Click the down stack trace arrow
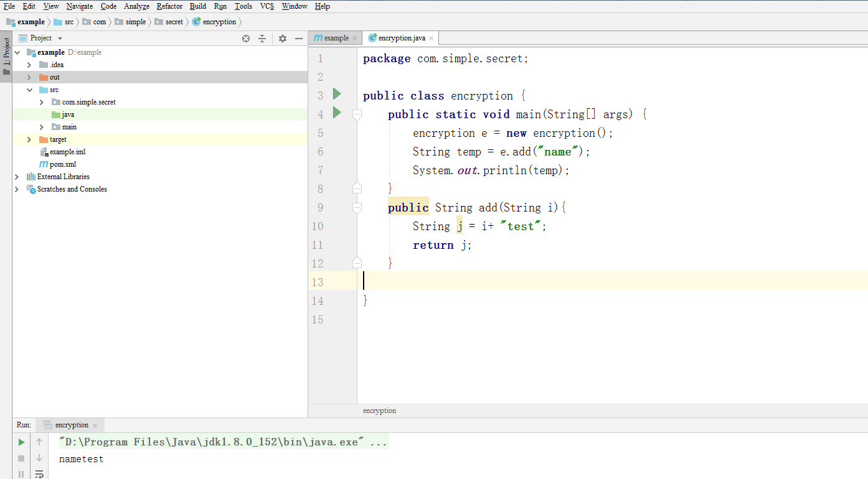Screen dimensions: 868x479 click(39, 458)
